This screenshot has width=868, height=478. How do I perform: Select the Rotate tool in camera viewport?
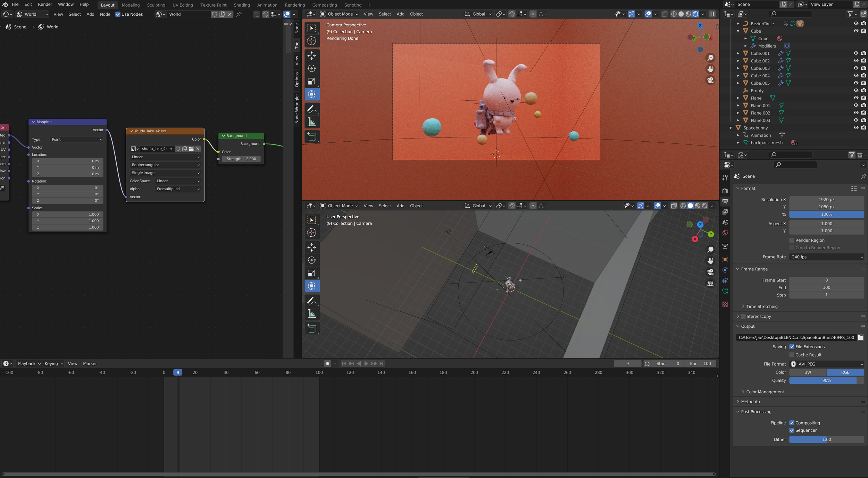pos(311,68)
